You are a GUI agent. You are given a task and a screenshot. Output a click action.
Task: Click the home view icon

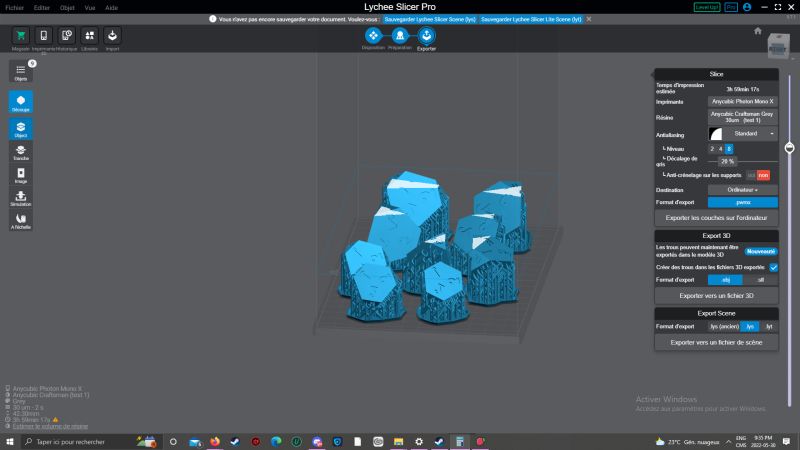(758, 31)
